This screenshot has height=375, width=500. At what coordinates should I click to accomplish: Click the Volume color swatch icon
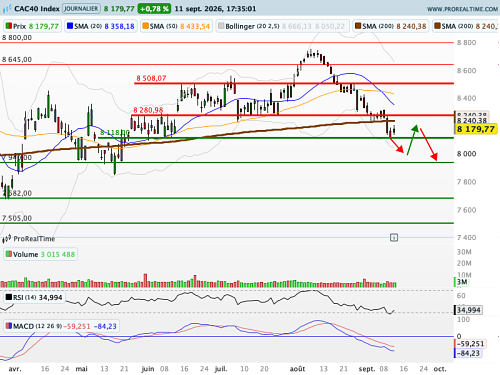point(9,254)
